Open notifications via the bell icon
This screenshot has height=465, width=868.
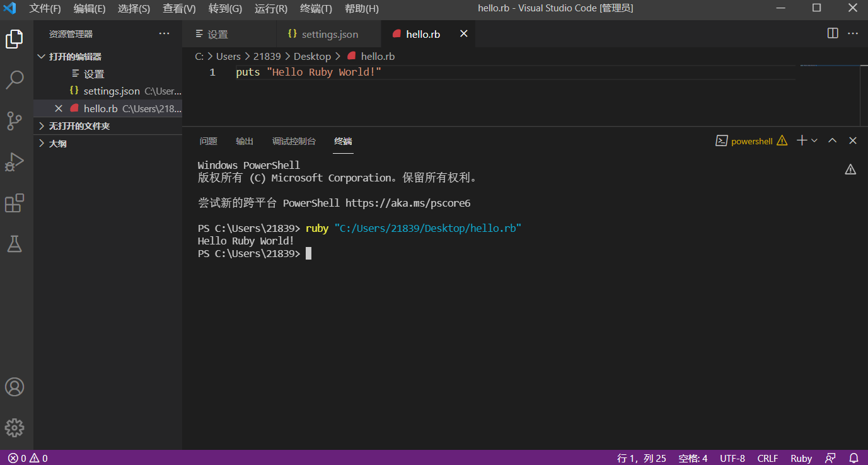click(855, 458)
